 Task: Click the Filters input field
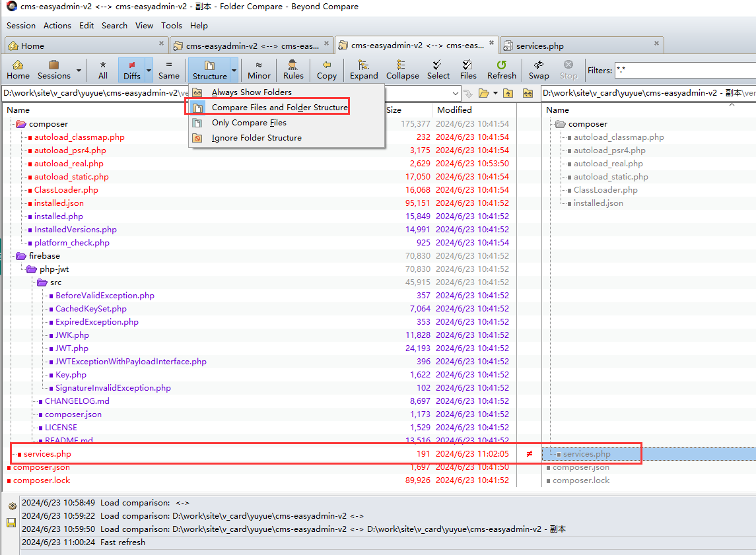coord(684,70)
